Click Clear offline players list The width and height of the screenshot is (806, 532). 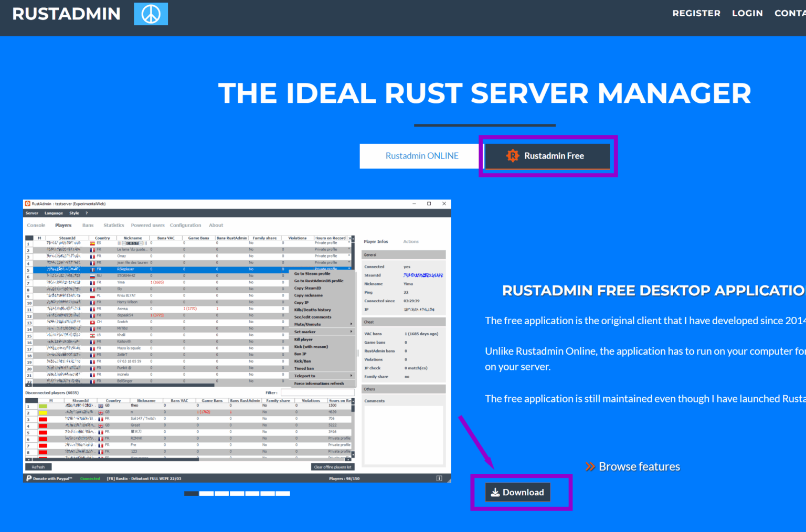click(x=332, y=466)
